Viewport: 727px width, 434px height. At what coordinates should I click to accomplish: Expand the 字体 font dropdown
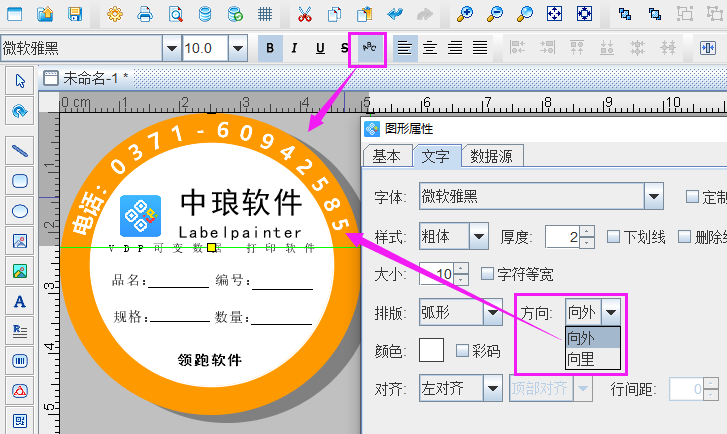pyautogui.click(x=654, y=197)
